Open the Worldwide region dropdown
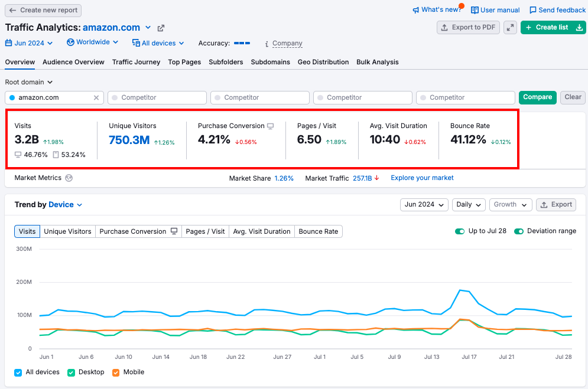Image resolution: width=588 pixels, height=389 pixels. [93, 43]
